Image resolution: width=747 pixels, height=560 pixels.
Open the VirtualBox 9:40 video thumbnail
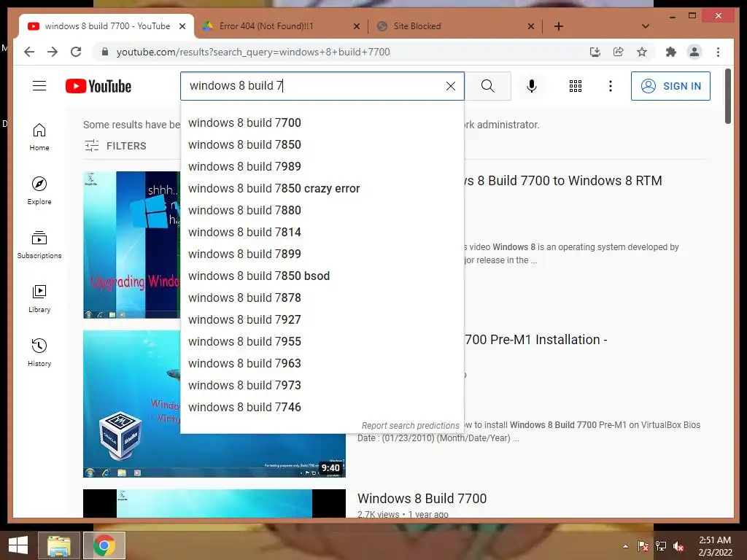pyautogui.click(x=214, y=404)
